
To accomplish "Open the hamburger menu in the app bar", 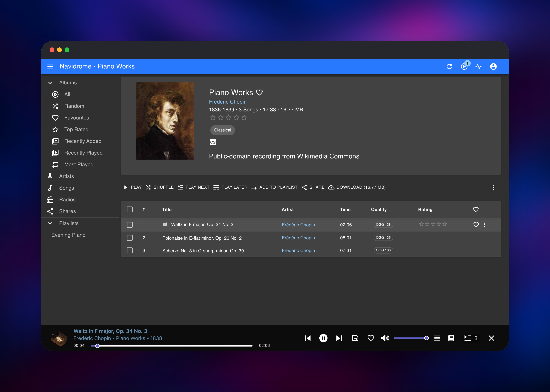I will 50,66.
